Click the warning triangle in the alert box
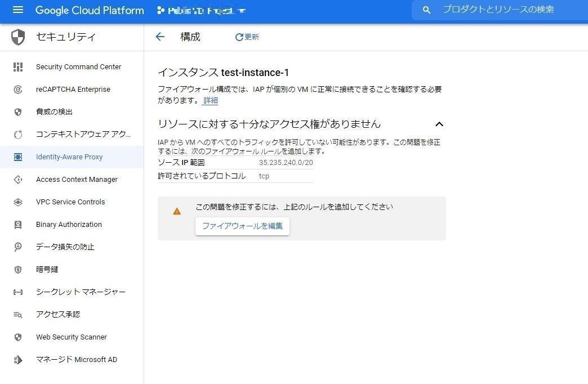The width and height of the screenshot is (588, 384). pyautogui.click(x=177, y=211)
